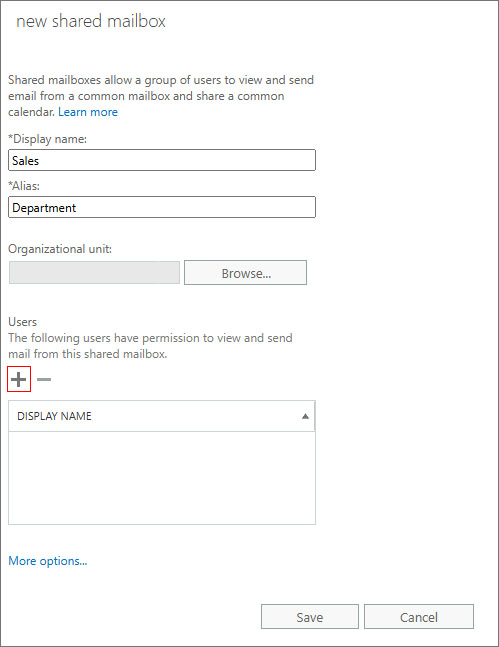Open the Learn more link

click(x=88, y=112)
